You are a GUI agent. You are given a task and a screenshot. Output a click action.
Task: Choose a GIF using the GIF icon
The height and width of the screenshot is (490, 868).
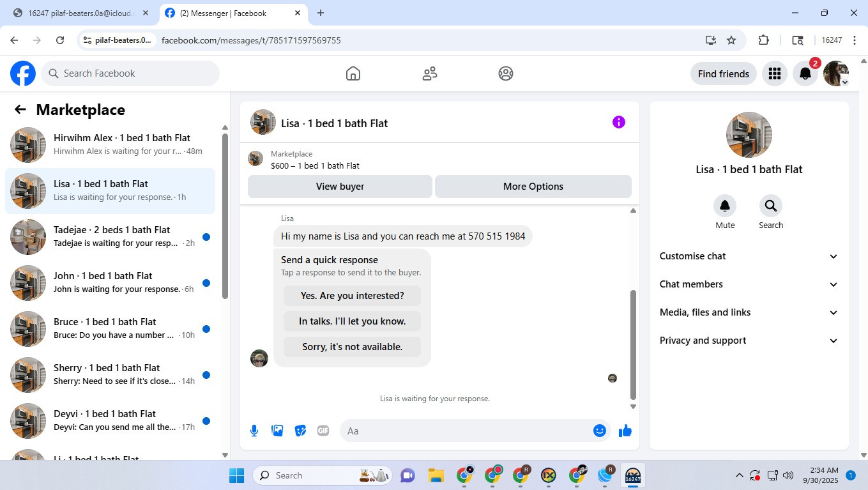[323, 431]
